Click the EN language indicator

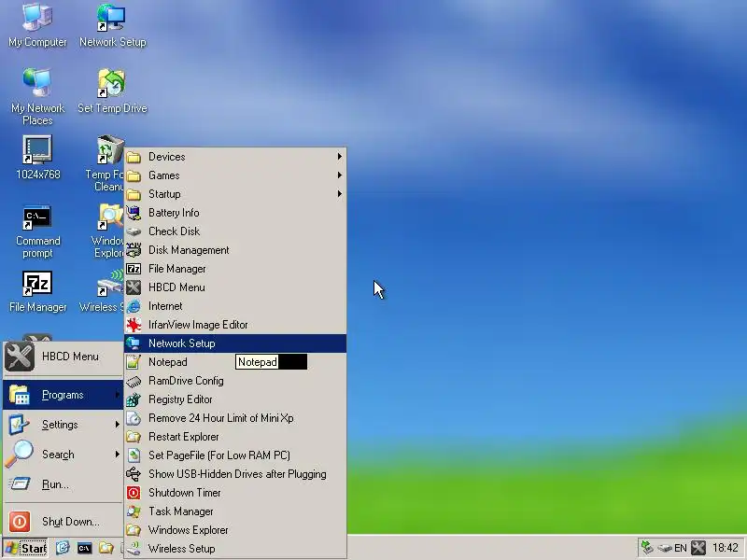[681, 548]
